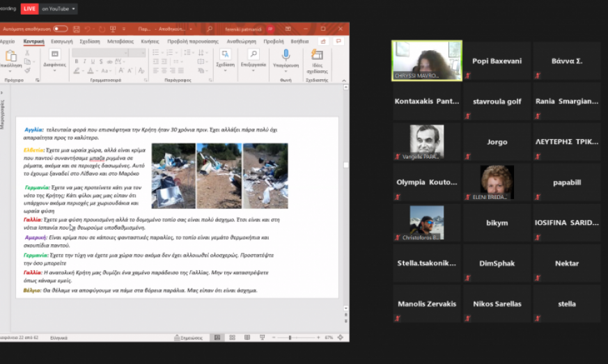Open the text direction dropdown
The image size is (608, 364).
pyautogui.click(x=203, y=53)
